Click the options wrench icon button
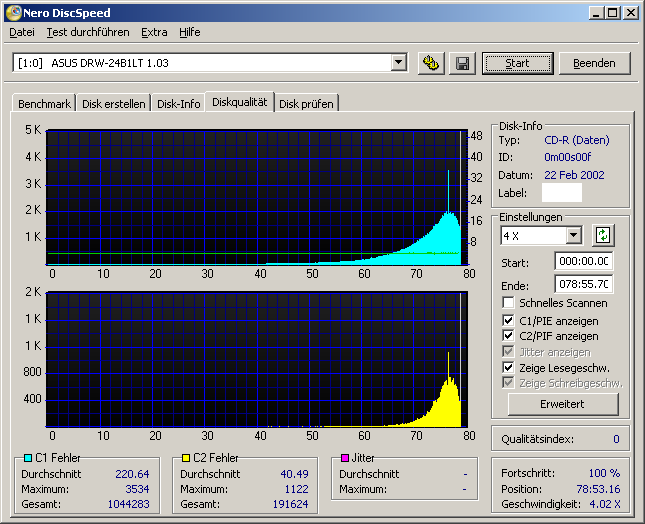This screenshot has width=645, height=524. tap(431, 63)
